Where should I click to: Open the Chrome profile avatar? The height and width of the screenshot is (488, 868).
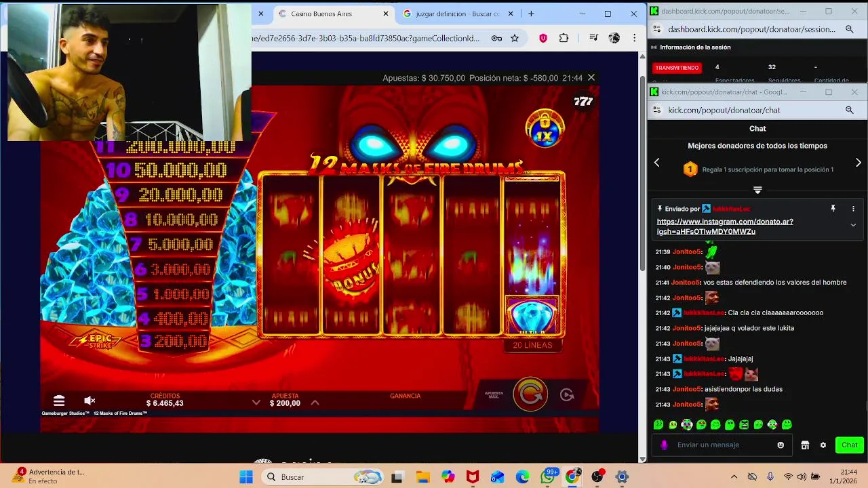click(614, 38)
